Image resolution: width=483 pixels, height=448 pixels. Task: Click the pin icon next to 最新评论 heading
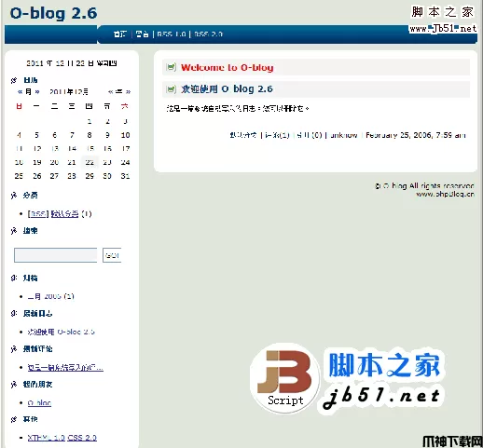point(14,349)
